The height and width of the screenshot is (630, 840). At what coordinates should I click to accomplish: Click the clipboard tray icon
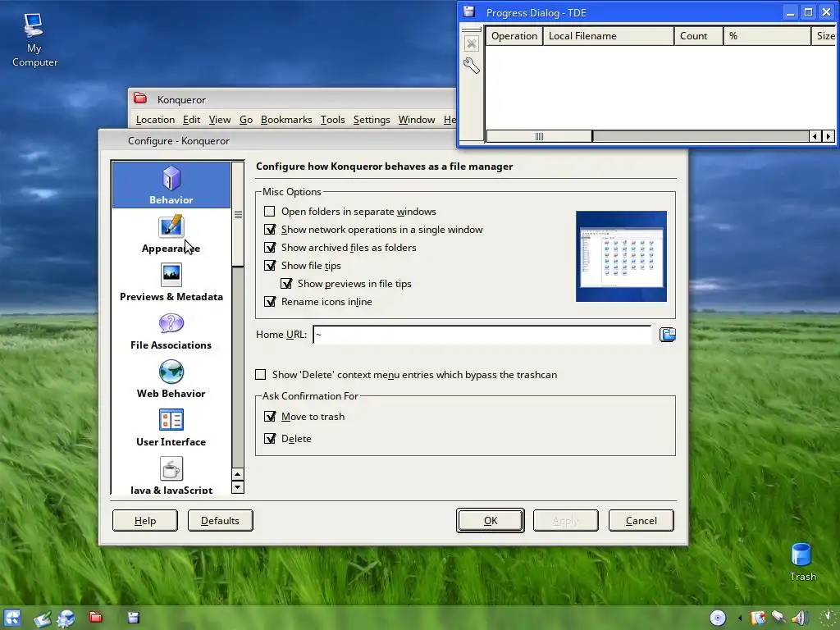pos(758,618)
